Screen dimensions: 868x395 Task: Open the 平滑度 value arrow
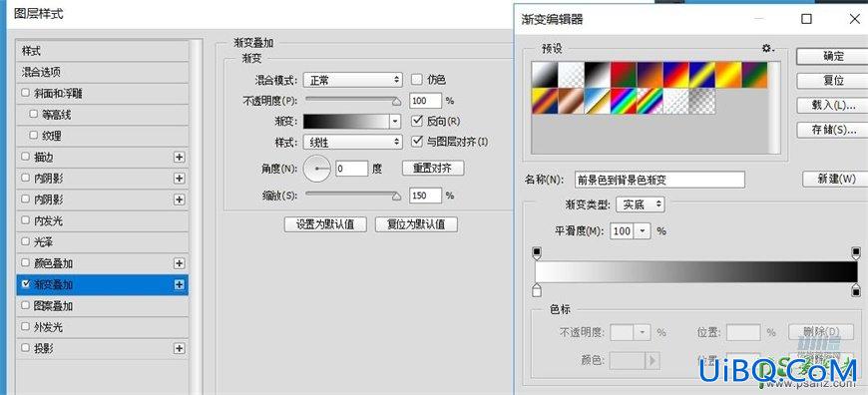point(643,230)
